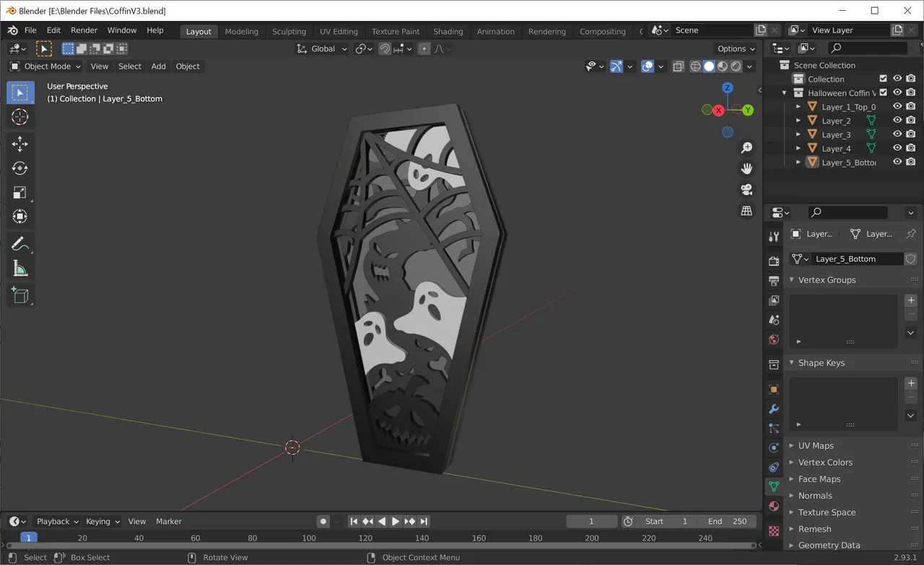Select the Add Cube tool
Viewport: 924px width, 565px height.
pyautogui.click(x=20, y=295)
